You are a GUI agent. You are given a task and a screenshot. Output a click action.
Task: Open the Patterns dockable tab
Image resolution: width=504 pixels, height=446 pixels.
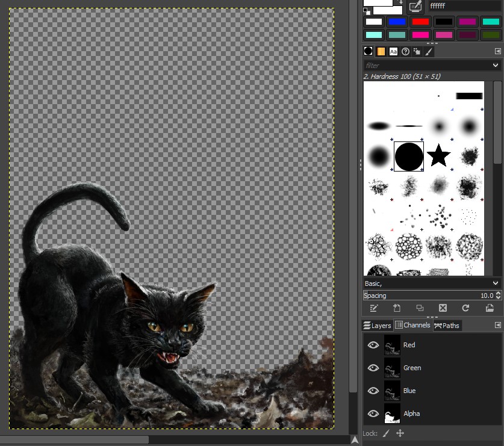point(381,52)
